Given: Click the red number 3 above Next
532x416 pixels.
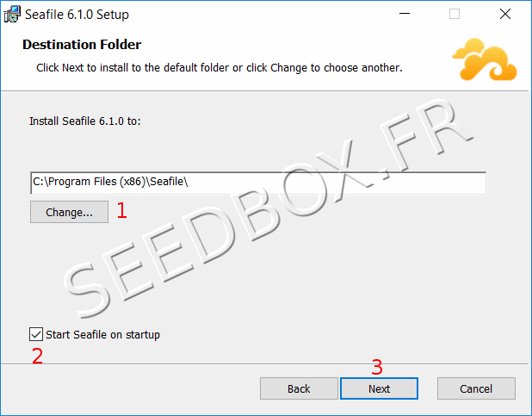Looking at the screenshot, I should pyautogui.click(x=377, y=367).
